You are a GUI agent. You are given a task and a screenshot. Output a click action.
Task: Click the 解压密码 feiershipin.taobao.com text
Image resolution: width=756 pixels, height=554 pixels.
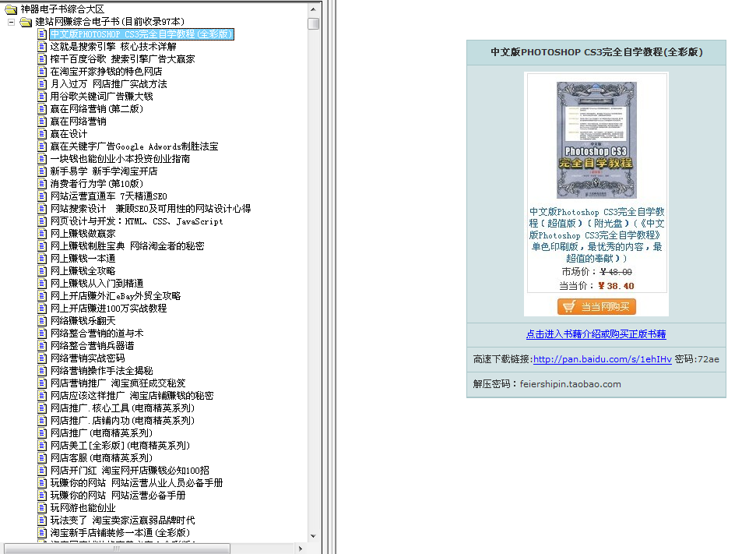click(x=547, y=384)
